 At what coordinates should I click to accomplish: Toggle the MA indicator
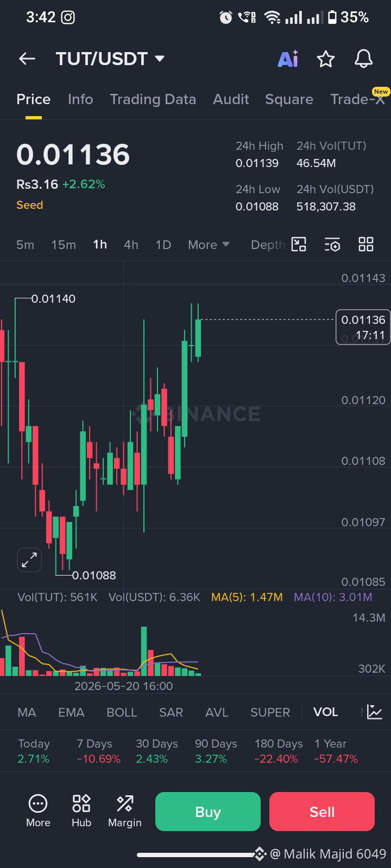(27, 712)
